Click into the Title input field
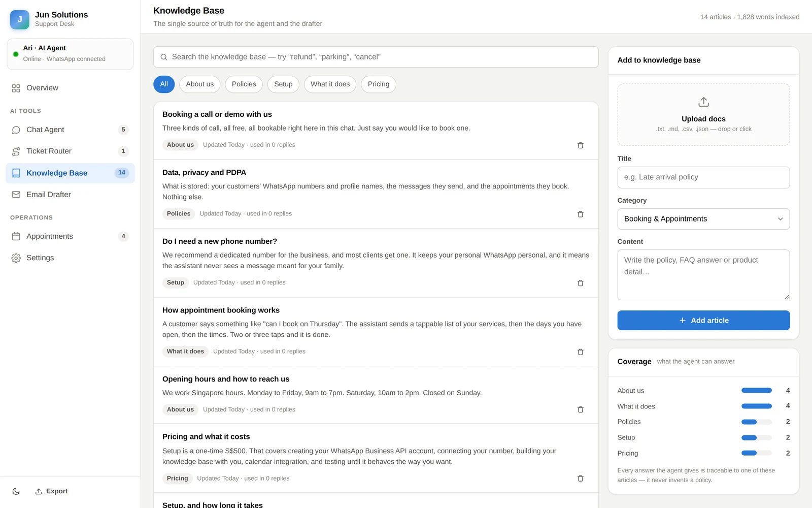This screenshot has height=508, width=812. (703, 177)
